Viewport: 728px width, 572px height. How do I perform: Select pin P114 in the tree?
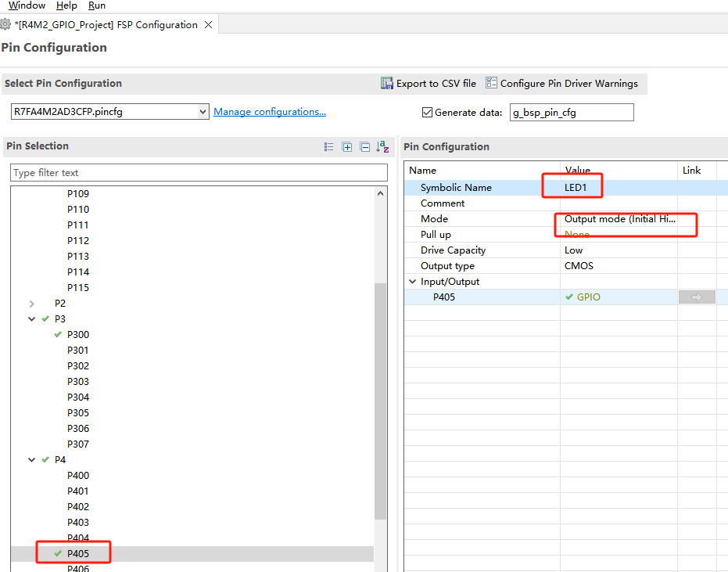78,272
